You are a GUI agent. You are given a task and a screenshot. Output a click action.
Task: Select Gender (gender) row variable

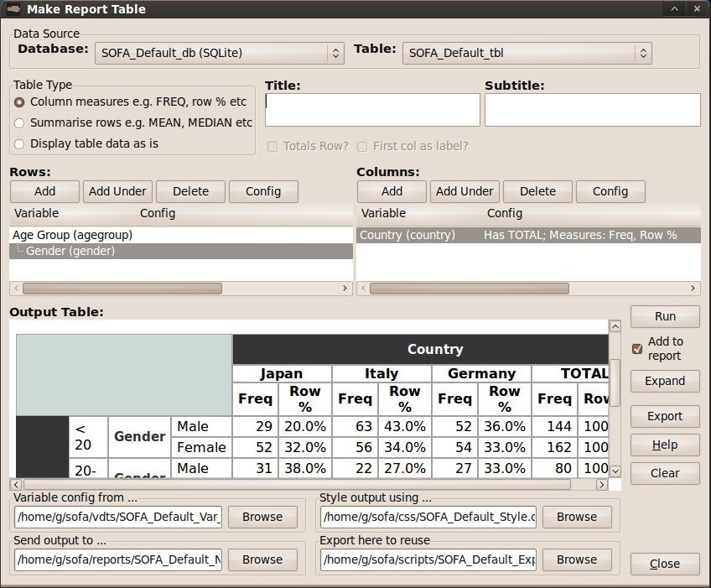tap(70, 251)
